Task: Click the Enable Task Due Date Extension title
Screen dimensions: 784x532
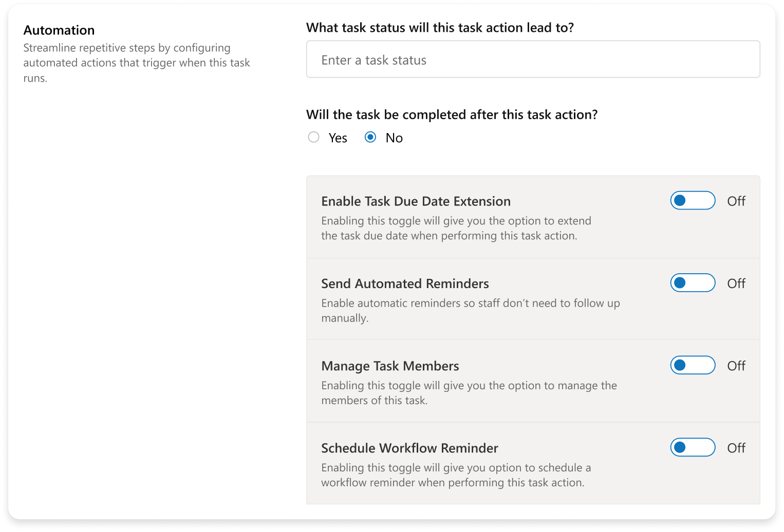Action: (x=416, y=201)
